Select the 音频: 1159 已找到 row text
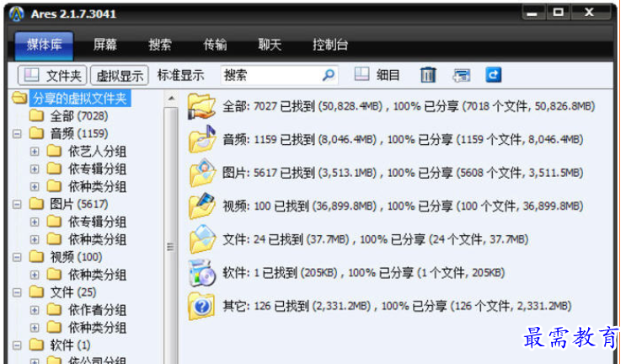 (403, 139)
